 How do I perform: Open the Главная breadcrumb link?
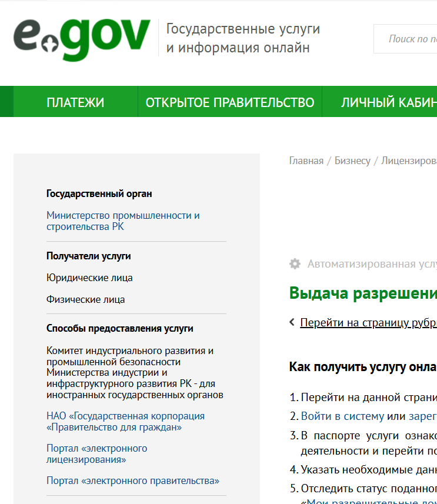coord(306,161)
